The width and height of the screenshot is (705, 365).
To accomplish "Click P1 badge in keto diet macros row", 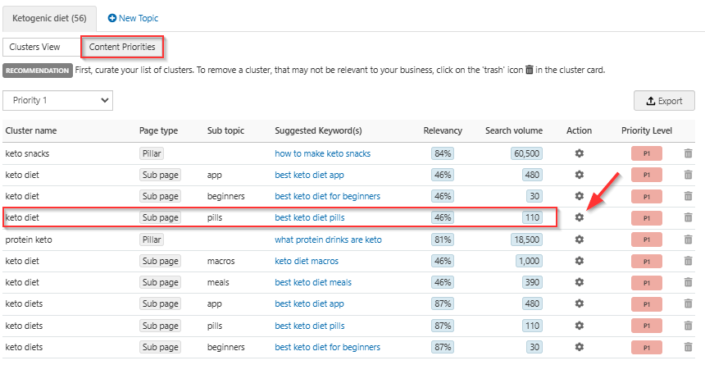I will [x=647, y=261].
